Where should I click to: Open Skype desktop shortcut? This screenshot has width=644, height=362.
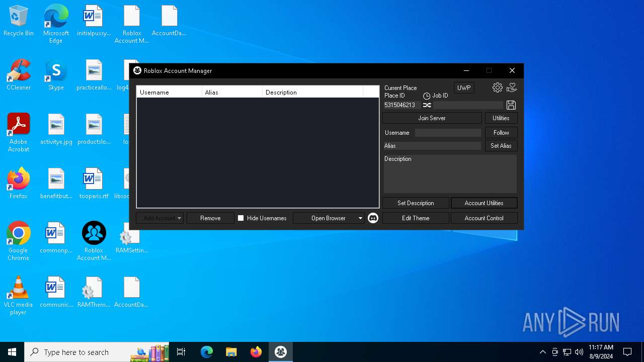pyautogui.click(x=56, y=75)
